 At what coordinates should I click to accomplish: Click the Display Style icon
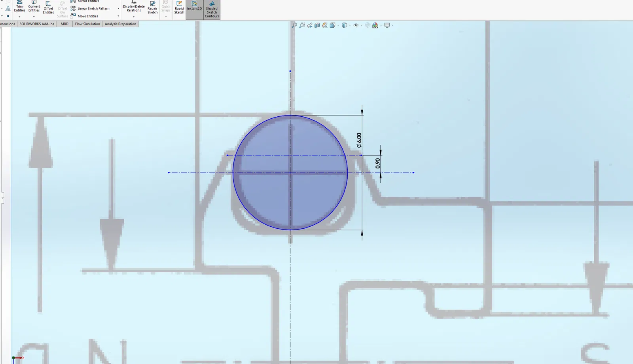[344, 25]
